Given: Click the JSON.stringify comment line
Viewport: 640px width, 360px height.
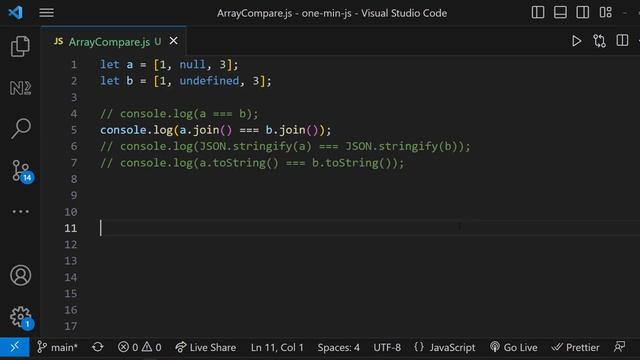Looking at the screenshot, I should pyautogui.click(x=285, y=146).
